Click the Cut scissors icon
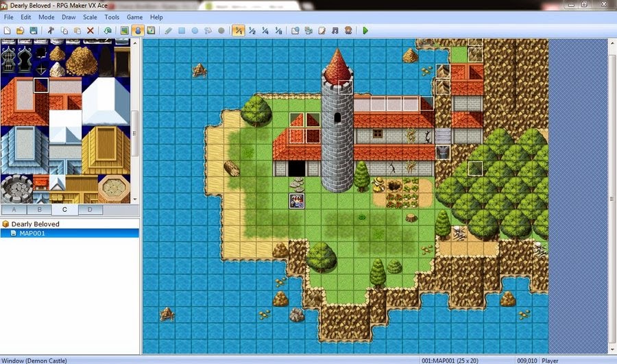The image size is (617, 364). click(x=51, y=30)
